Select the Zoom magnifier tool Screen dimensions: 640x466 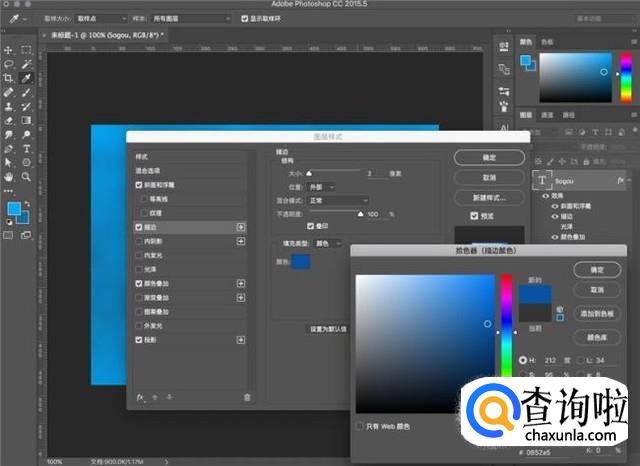26,177
